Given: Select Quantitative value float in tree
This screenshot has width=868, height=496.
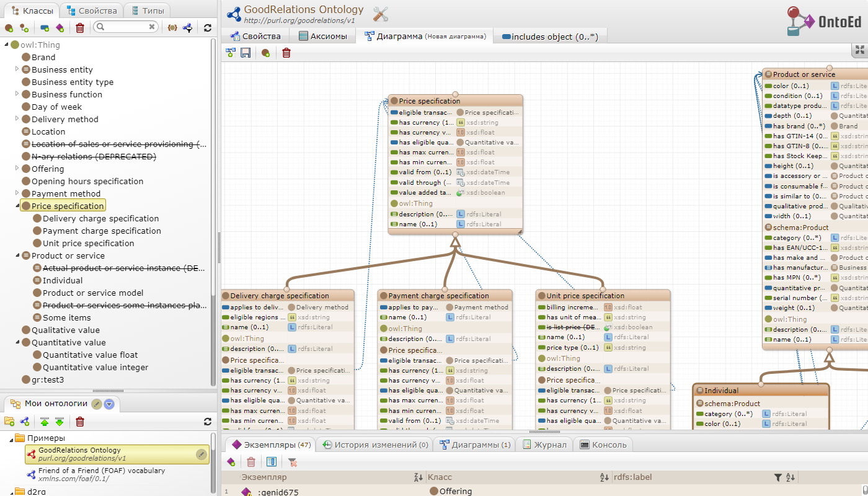Looking at the screenshot, I should (x=91, y=355).
